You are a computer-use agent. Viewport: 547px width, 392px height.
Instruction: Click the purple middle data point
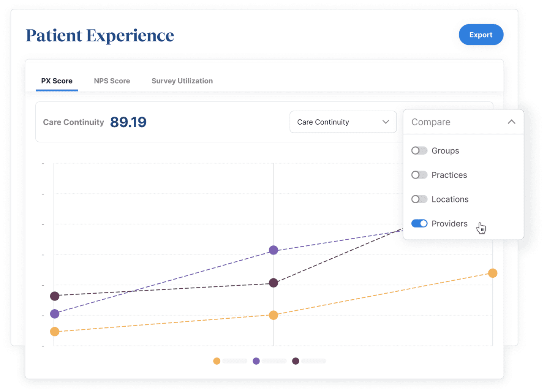coord(273,250)
